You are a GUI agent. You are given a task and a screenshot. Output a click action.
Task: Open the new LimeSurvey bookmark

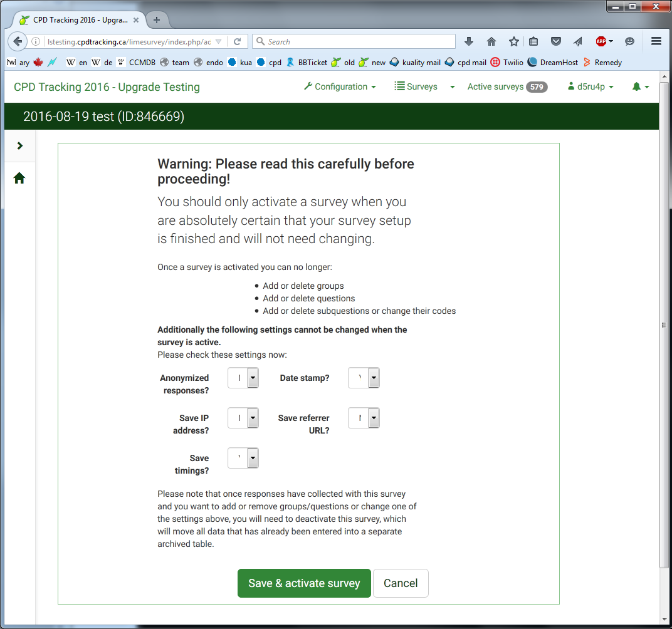coord(372,63)
